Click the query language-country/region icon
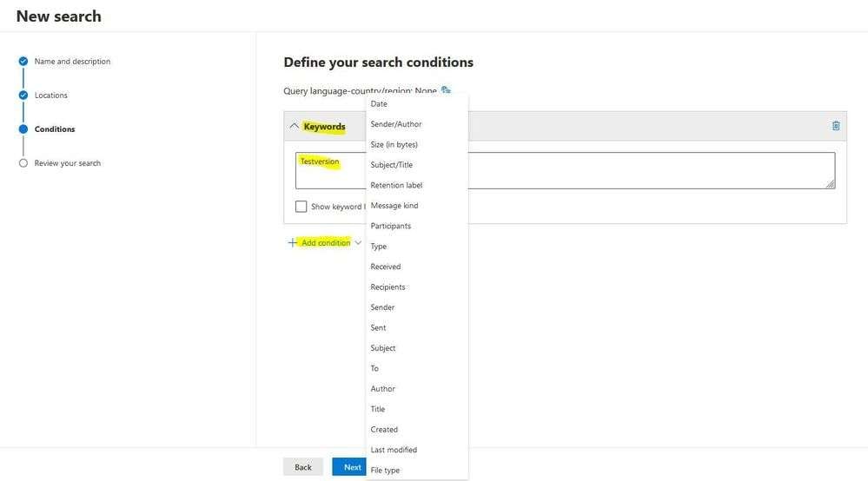 [x=446, y=90]
